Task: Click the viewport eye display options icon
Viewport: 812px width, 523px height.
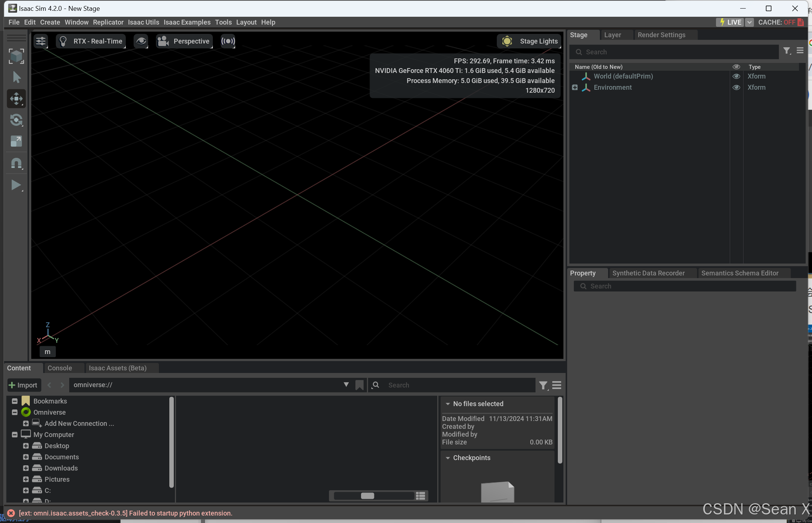Action: (x=141, y=41)
